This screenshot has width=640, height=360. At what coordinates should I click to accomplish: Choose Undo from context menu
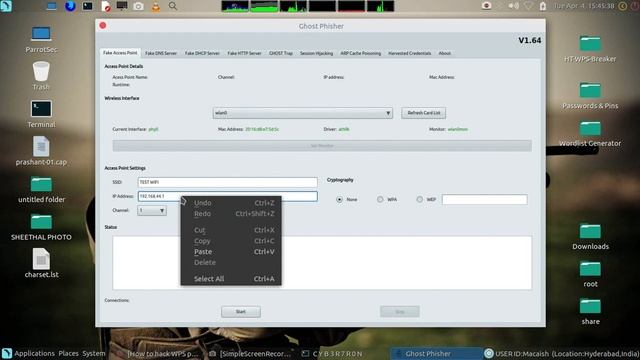[x=231, y=203]
